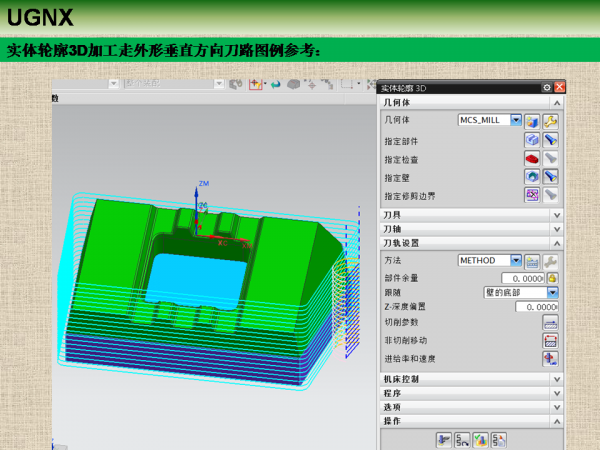The height and width of the screenshot is (450, 600).
Task: Open the 跟随 壁的底部 dropdown
Action: tap(553, 293)
